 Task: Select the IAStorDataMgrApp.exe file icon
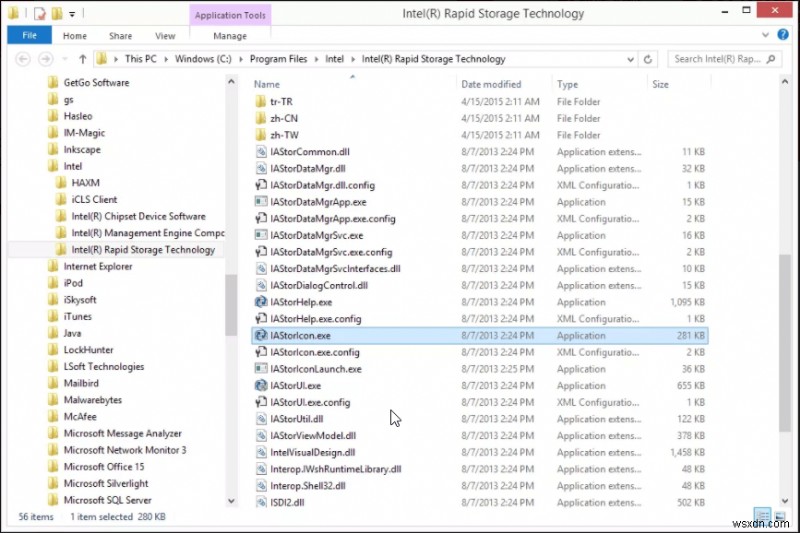click(261, 202)
